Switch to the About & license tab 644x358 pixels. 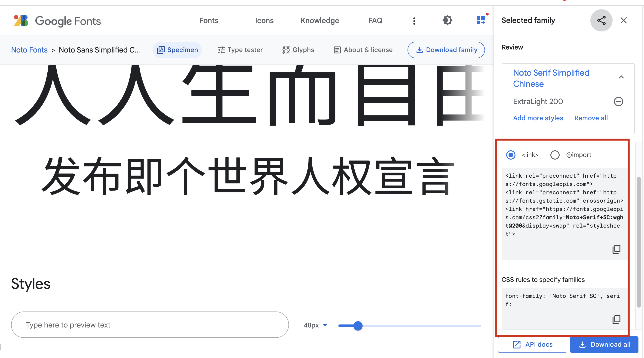pyautogui.click(x=363, y=50)
